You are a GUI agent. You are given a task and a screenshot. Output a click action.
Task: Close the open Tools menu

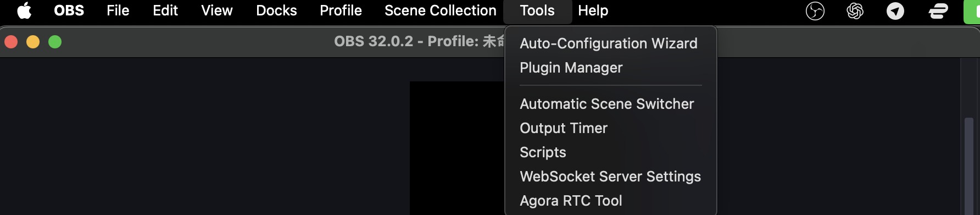(x=537, y=10)
